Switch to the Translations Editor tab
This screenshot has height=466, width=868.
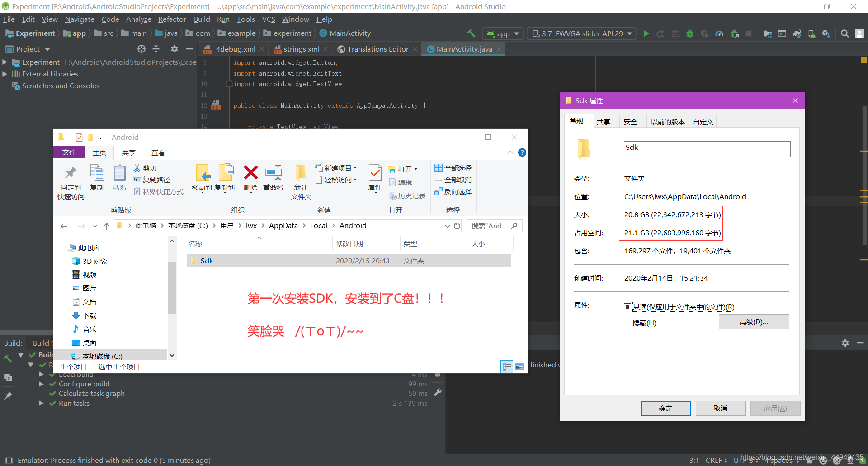tap(377, 49)
